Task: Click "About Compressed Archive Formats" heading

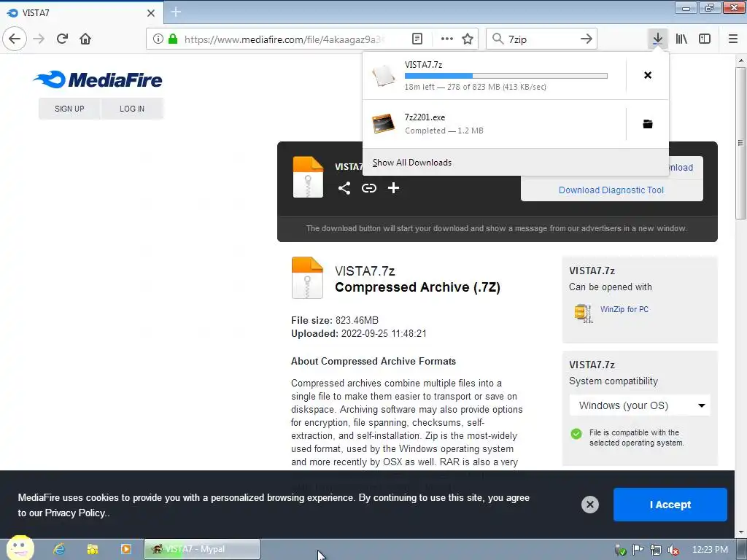Action: [373, 361]
